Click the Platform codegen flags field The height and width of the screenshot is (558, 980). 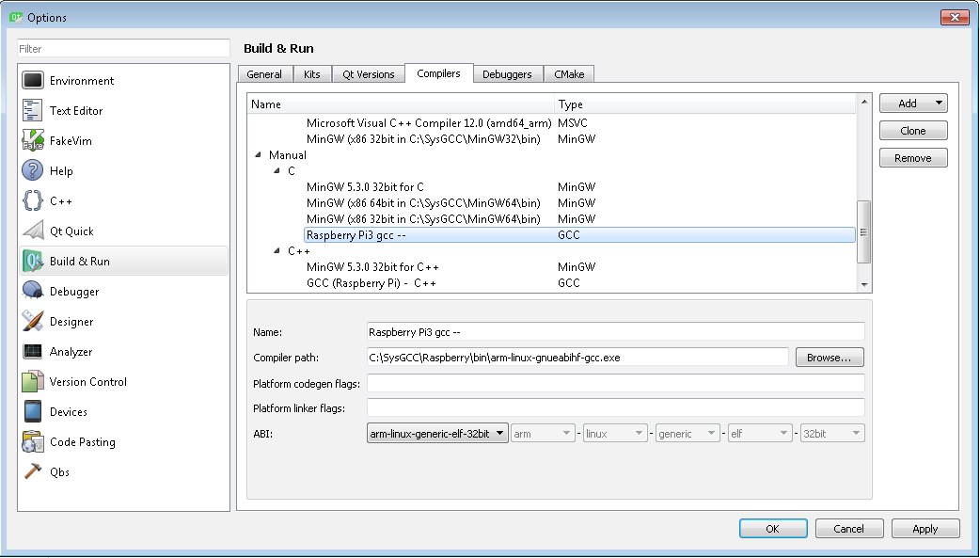[616, 383]
